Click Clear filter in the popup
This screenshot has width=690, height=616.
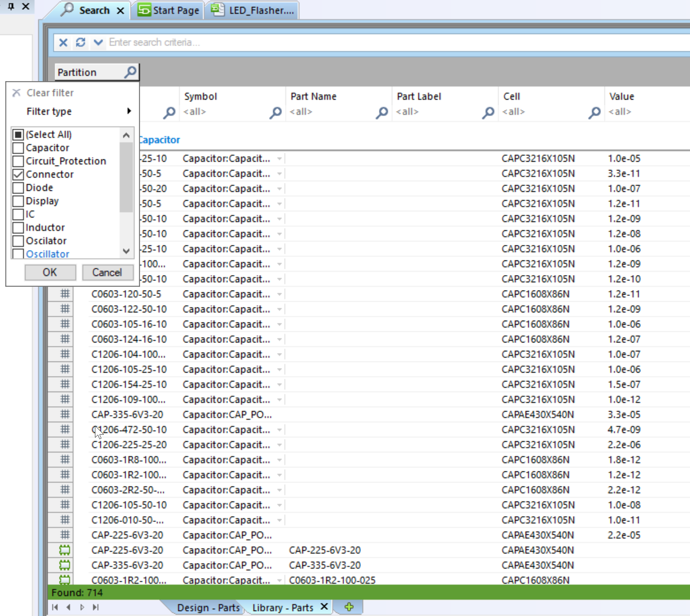(x=50, y=93)
